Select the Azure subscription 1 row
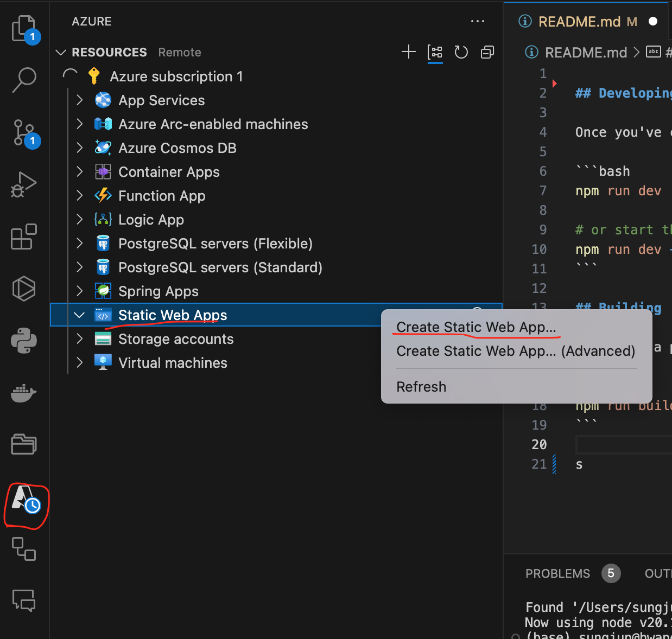The width and height of the screenshot is (672, 639). [x=276, y=76]
